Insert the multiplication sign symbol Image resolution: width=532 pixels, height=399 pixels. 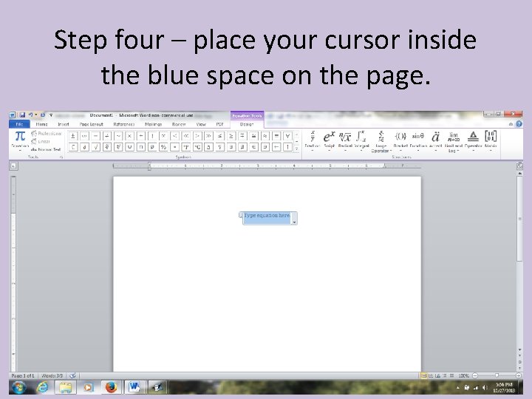point(129,136)
